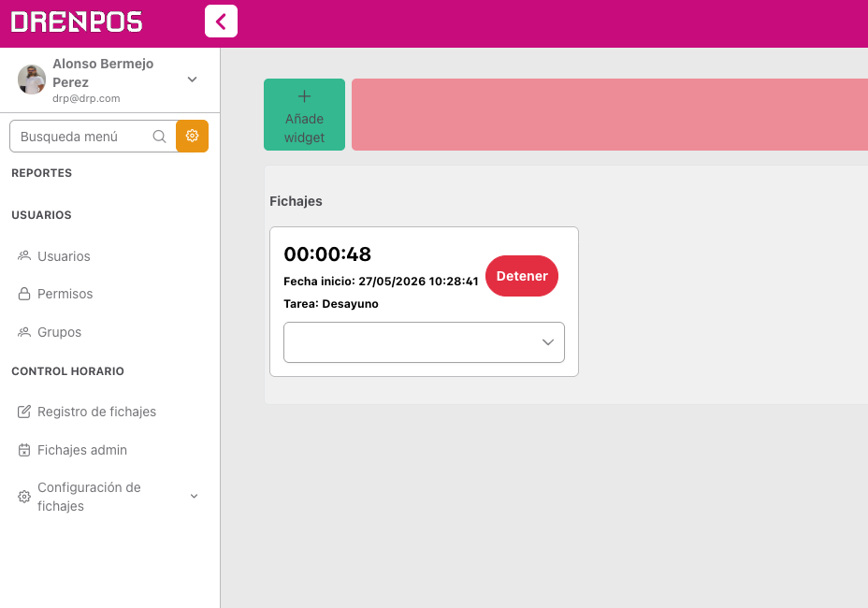
Task: Click Añade widget button
Action: (x=305, y=115)
